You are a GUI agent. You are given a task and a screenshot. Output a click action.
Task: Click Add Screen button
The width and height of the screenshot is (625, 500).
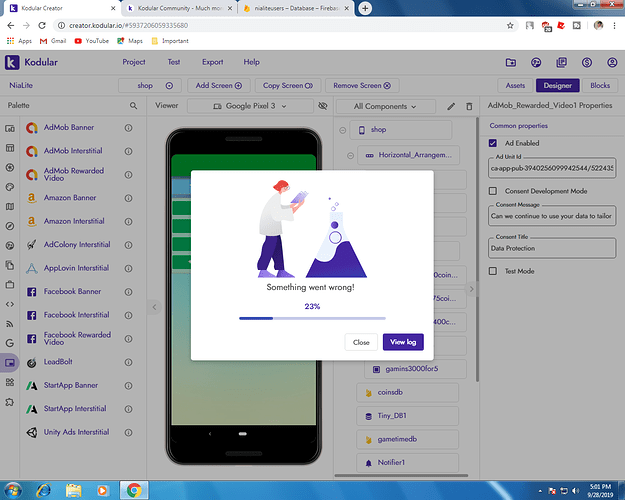[219, 85]
